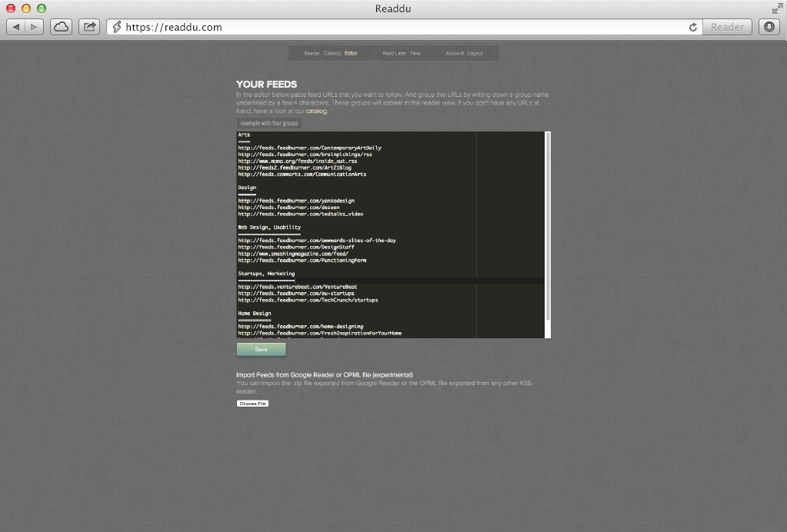Viewport: 787px width, 532px height.
Task: Open the Catalog nav item
Action: (332, 53)
